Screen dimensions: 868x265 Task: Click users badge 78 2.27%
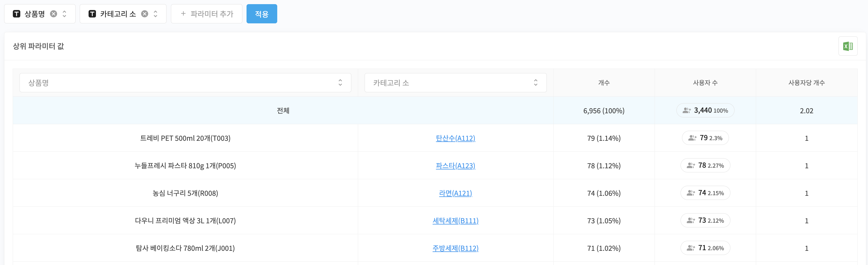[705, 165]
